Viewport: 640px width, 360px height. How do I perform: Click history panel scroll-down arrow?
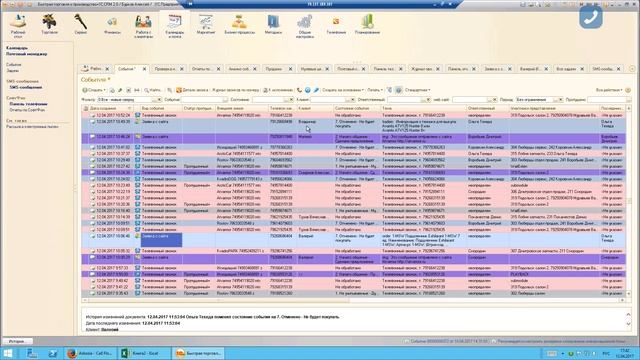[628, 324]
